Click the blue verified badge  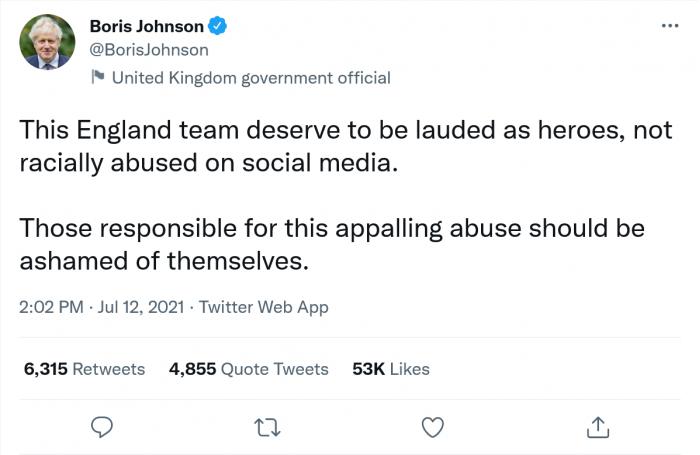[x=218, y=26]
